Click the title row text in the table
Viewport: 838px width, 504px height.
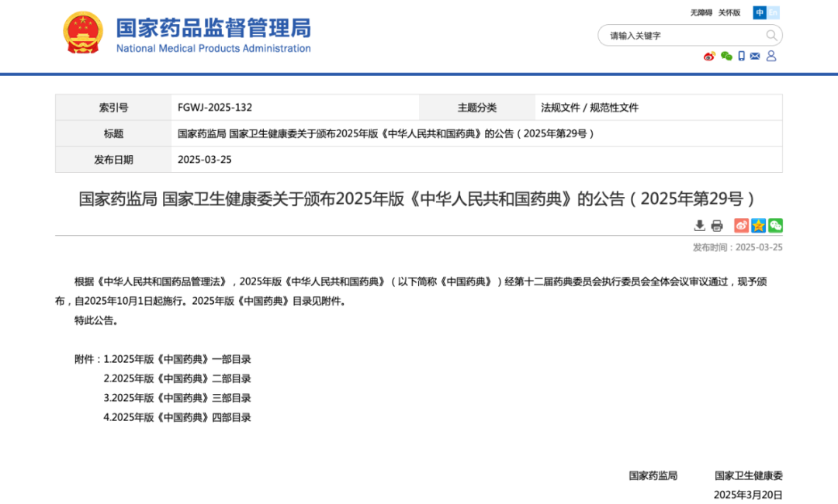[x=386, y=133]
